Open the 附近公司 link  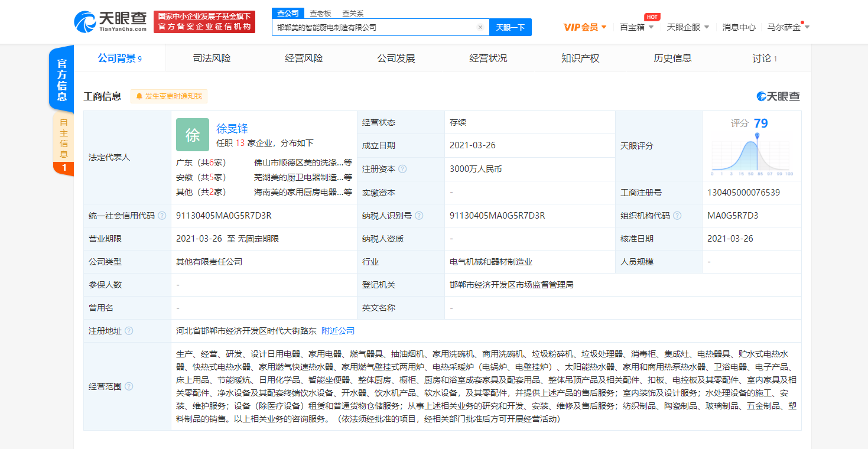[x=339, y=331]
